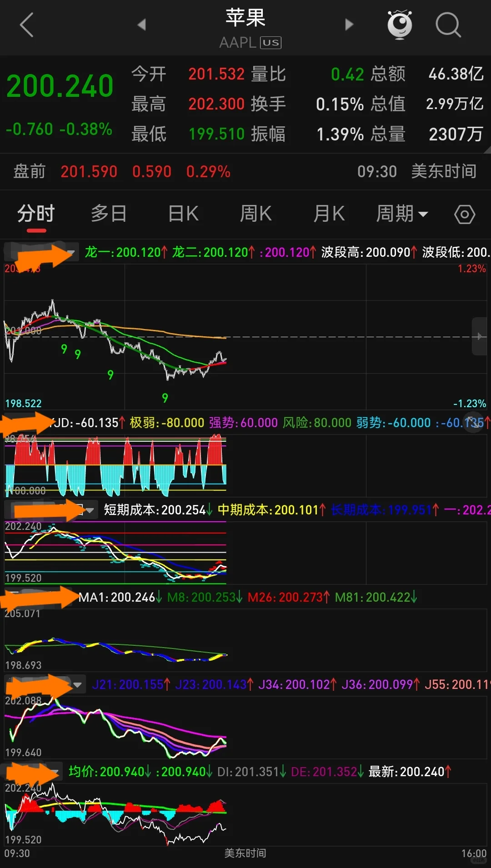Tap the 短期成本:200.254 label
Image resolution: width=491 pixels, height=868 pixels.
coord(158,510)
